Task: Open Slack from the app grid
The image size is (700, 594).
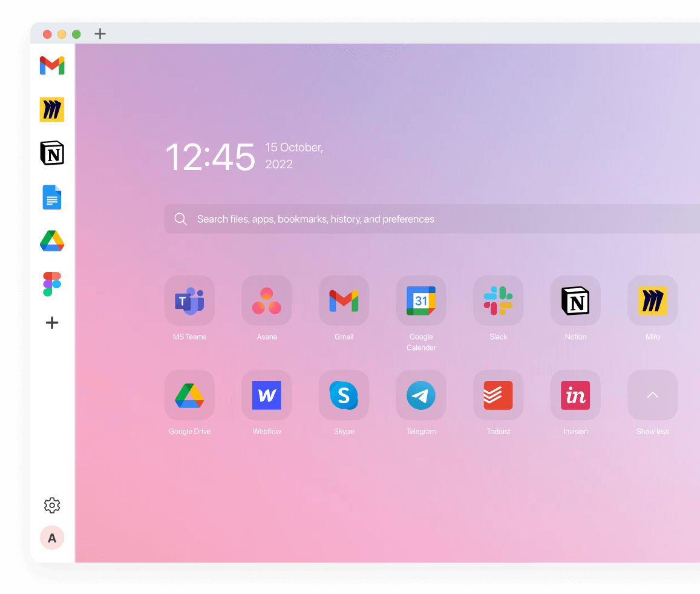Action: coord(499,301)
